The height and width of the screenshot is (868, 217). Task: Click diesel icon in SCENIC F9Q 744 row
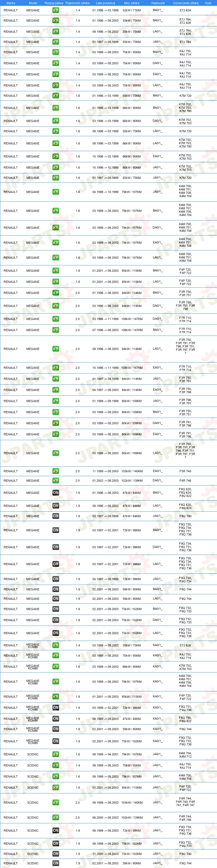tap(55, 863)
